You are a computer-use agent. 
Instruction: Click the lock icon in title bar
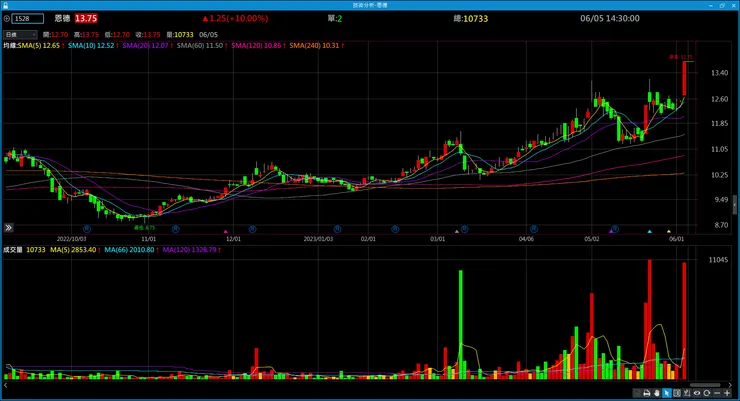click(5, 5)
